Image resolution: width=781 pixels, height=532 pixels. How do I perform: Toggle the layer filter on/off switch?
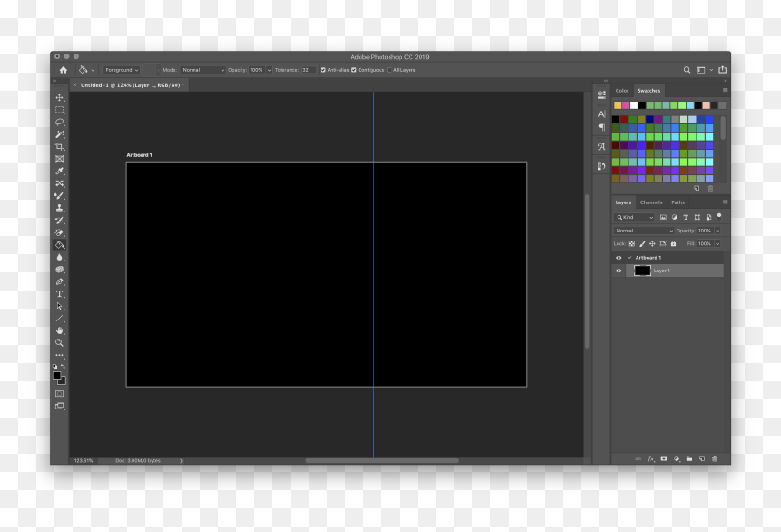[x=719, y=217]
